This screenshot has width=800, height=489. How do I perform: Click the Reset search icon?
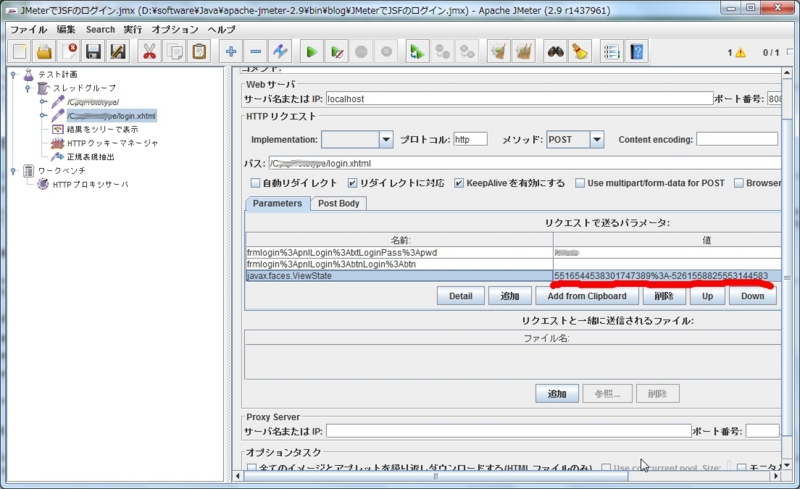pyautogui.click(x=580, y=52)
